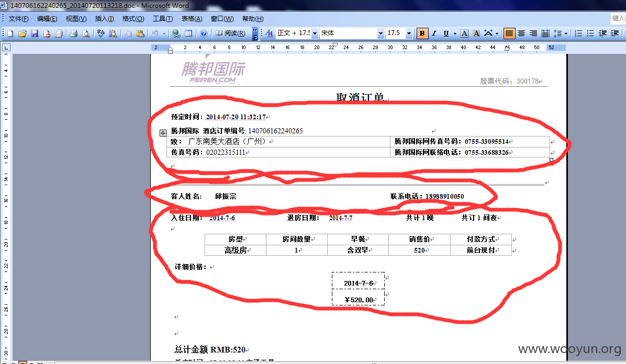Screen dimensions: 626x364
Task: Start a numbered list
Action: [x=578, y=33]
